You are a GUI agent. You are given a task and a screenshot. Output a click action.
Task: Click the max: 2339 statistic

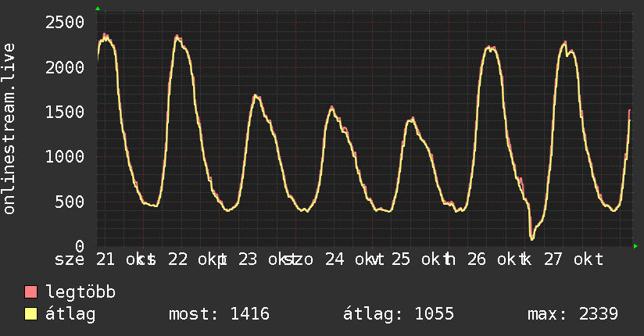point(573,314)
